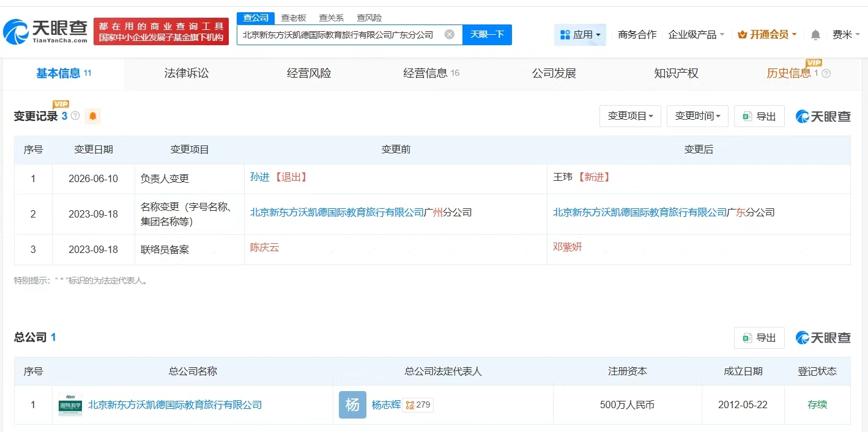Select the 经营风险 tab

[x=309, y=73]
